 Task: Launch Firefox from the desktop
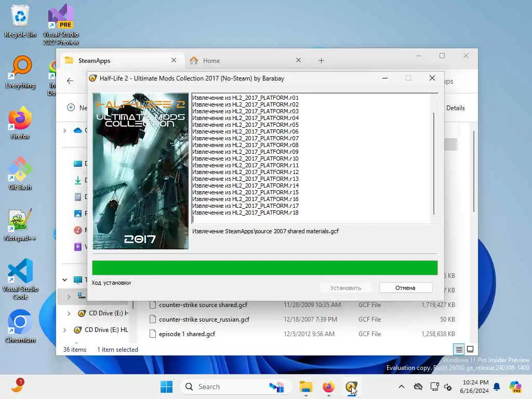point(20,123)
